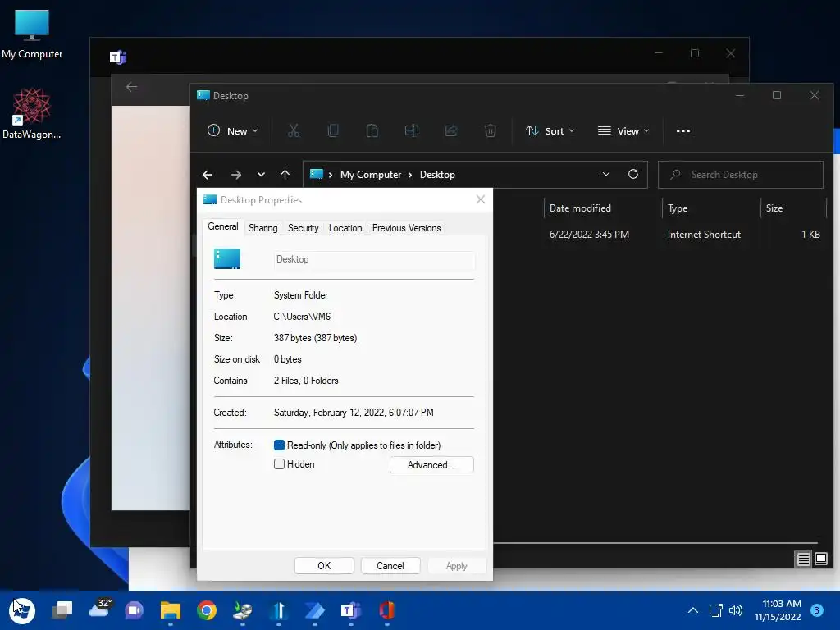
Task: Close the Desktop Properties dialog
Action: (x=481, y=199)
